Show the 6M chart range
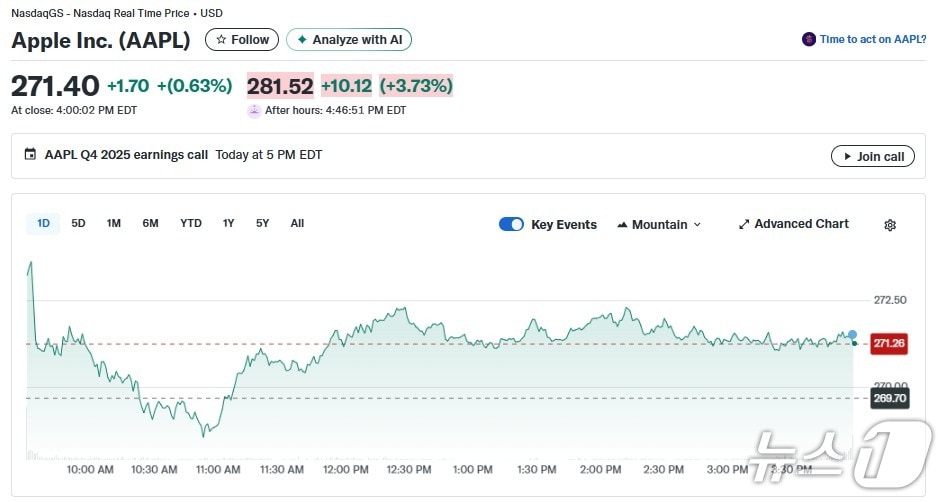 150,223
